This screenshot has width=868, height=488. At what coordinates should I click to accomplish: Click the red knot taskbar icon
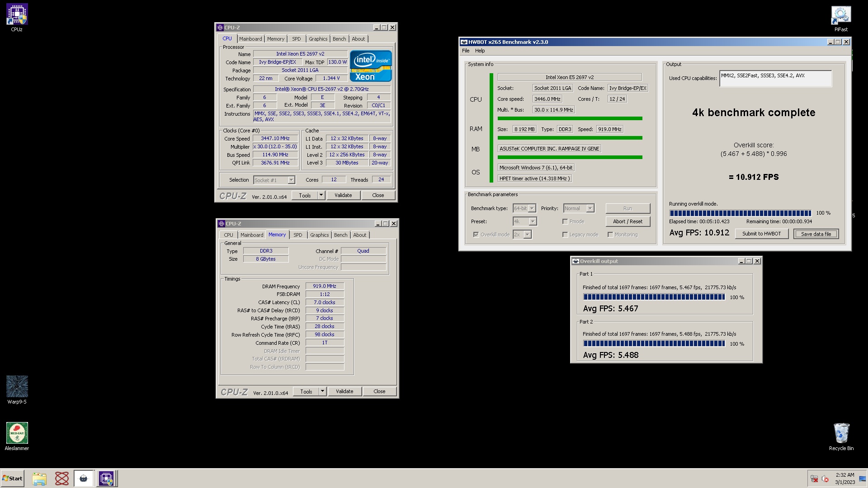pos(62,479)
